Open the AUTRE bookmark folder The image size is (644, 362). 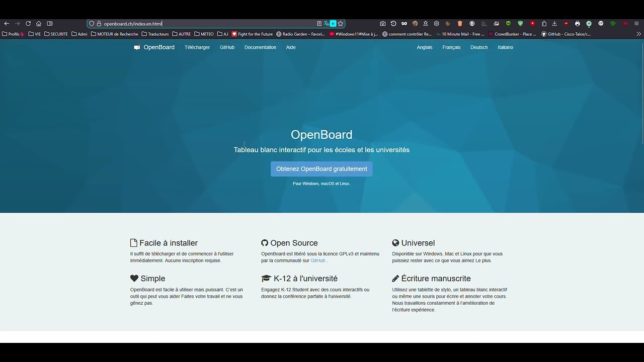[x=182, y=34]
